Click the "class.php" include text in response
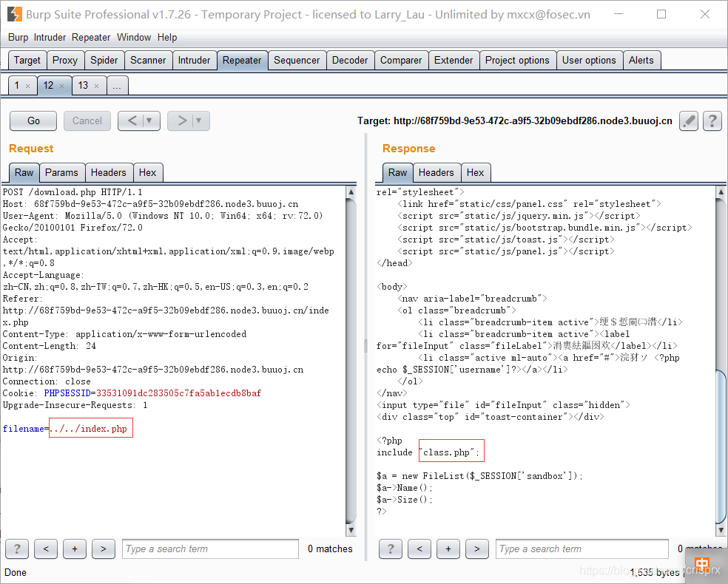This screenshot has width=728, height=584. 448,452
